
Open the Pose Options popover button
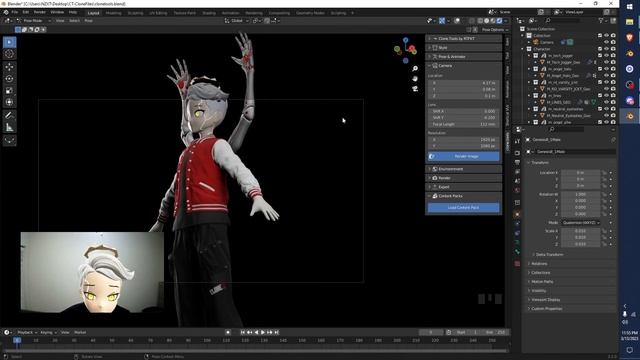(495, 30)
